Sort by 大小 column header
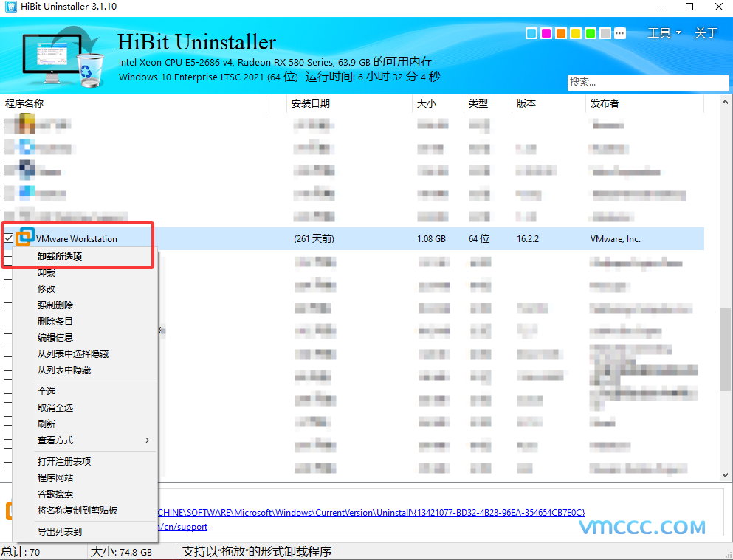 [x=438, y=104]
